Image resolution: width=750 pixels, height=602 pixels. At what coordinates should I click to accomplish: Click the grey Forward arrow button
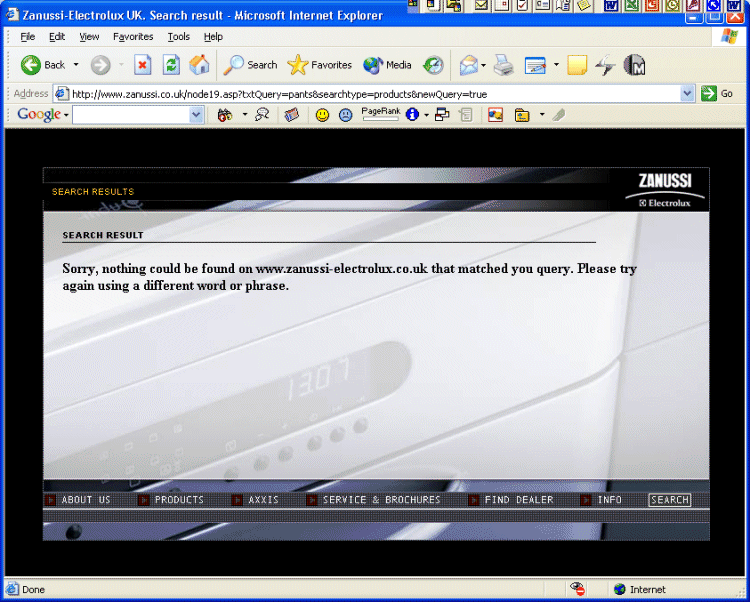pos(100,65)
